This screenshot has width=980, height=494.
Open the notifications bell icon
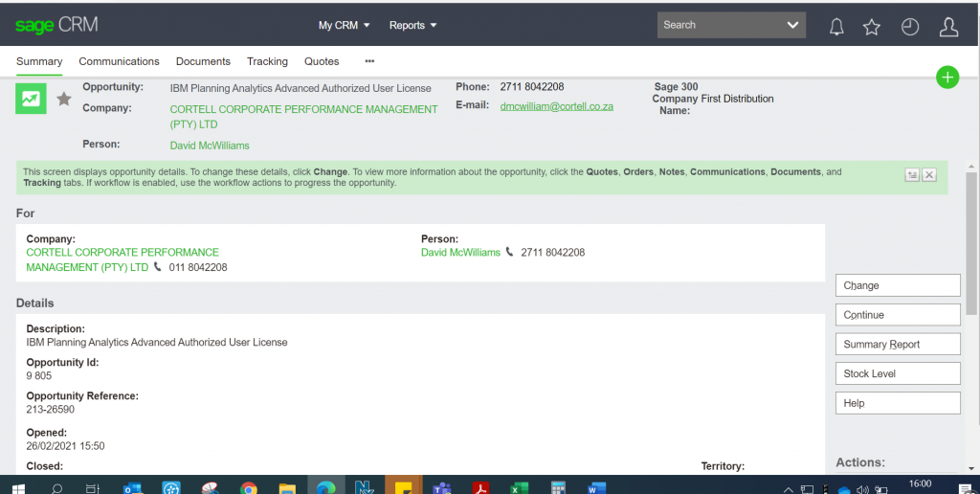pyautogui.click(x=836, y=27)
